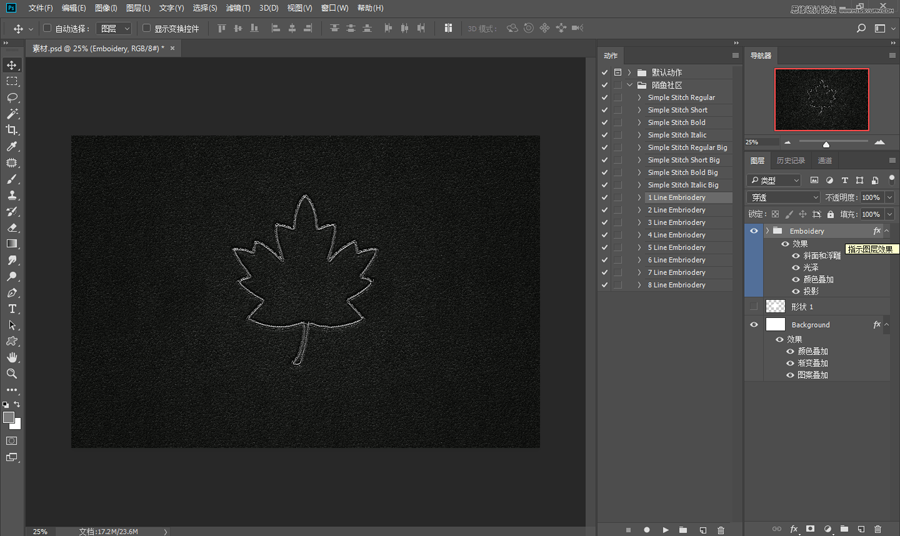Activate the Zoom tool

pyautogui.click(x=12, y=373)
